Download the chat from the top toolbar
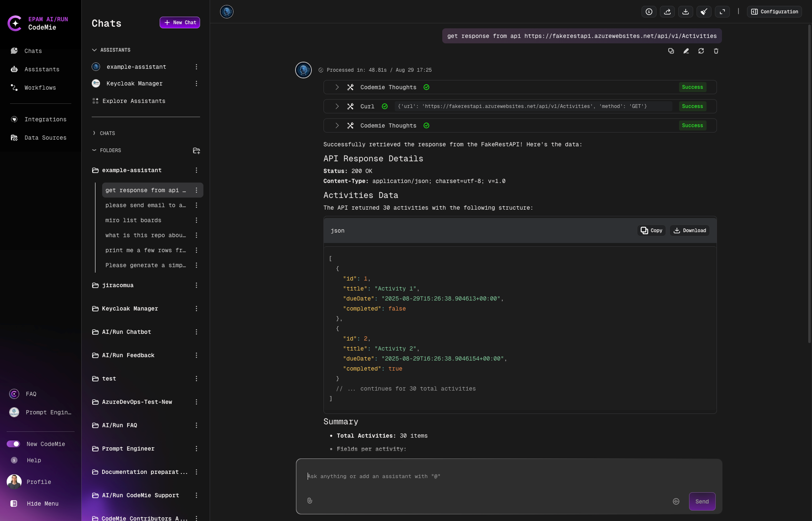Screen dimensions: 812x521 [x=686, y=11]
